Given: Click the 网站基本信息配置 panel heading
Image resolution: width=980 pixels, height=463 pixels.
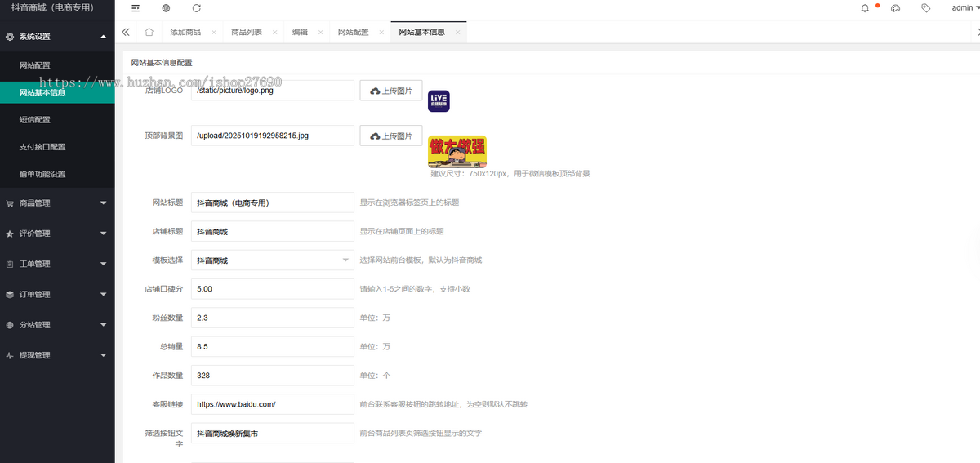Looking at the screenshot, I should [x=162, y=62].
